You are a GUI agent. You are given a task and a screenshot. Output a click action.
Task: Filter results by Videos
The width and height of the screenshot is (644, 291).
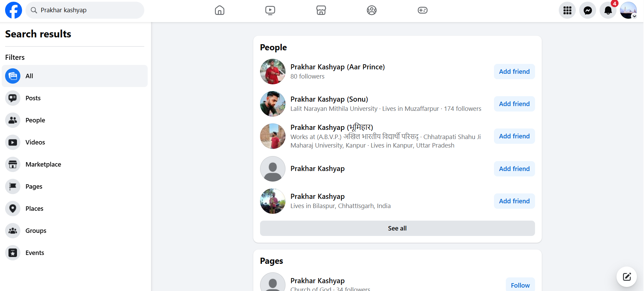35,142
